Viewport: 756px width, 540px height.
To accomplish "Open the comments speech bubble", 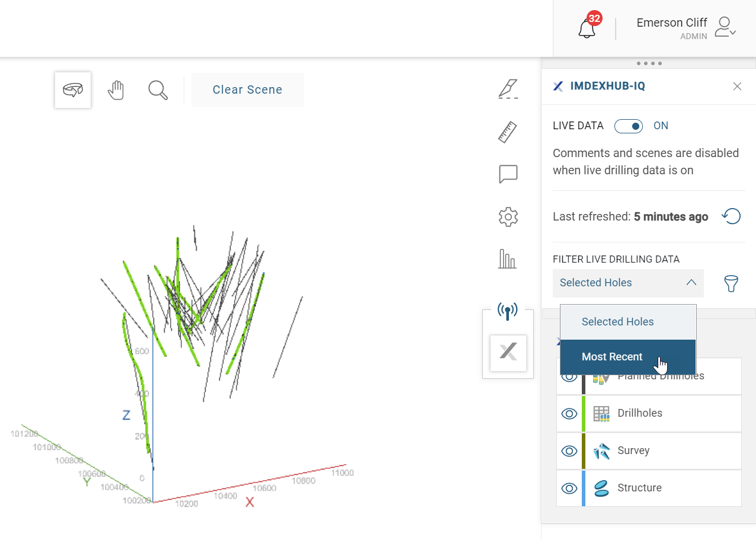I will click(508, 174).
